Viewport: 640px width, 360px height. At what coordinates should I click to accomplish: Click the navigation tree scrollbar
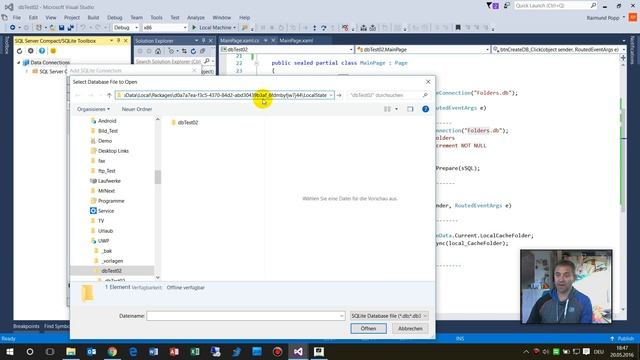click(x=158, y=177)
